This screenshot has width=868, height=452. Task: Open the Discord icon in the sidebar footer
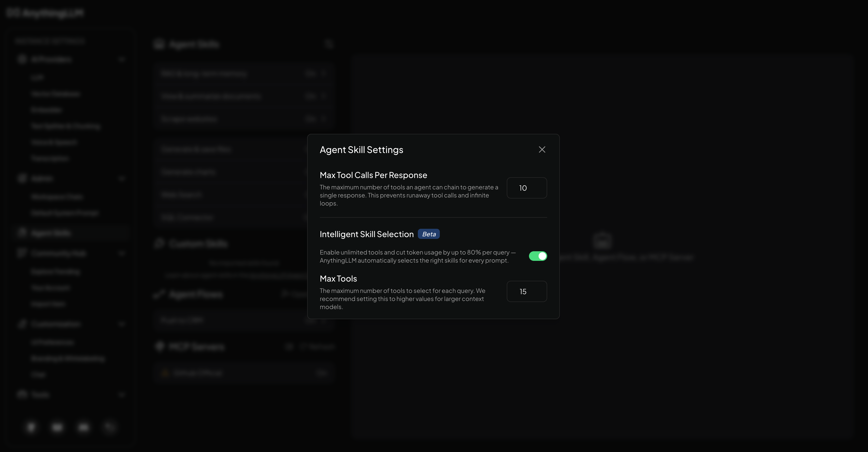(x=57, y=427)
